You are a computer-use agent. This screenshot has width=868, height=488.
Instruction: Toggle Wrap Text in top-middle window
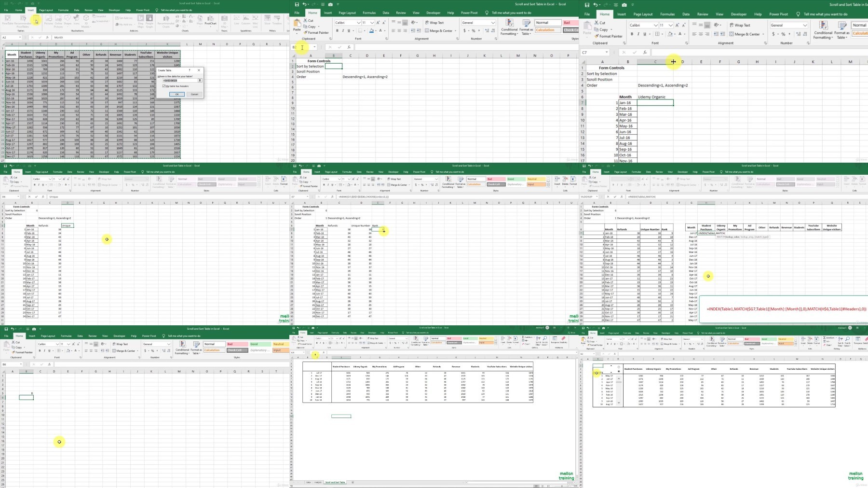point(434,23)
